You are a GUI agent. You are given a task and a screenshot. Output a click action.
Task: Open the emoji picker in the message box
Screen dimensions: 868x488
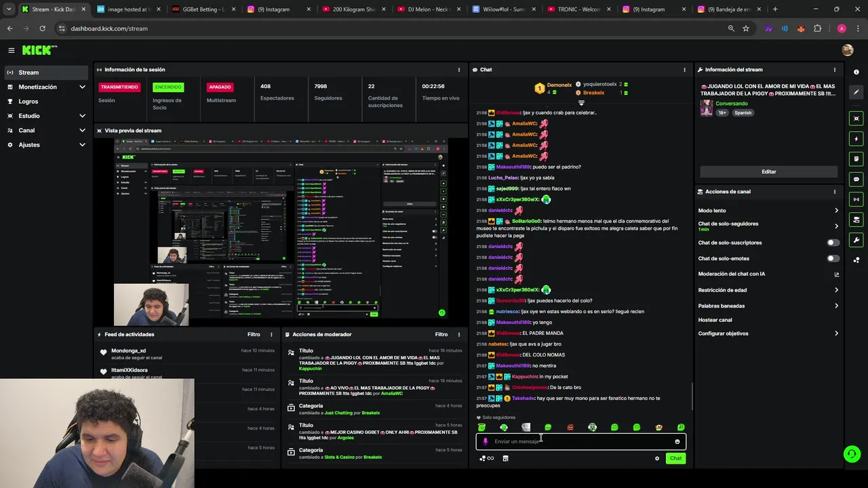(677, 441)
